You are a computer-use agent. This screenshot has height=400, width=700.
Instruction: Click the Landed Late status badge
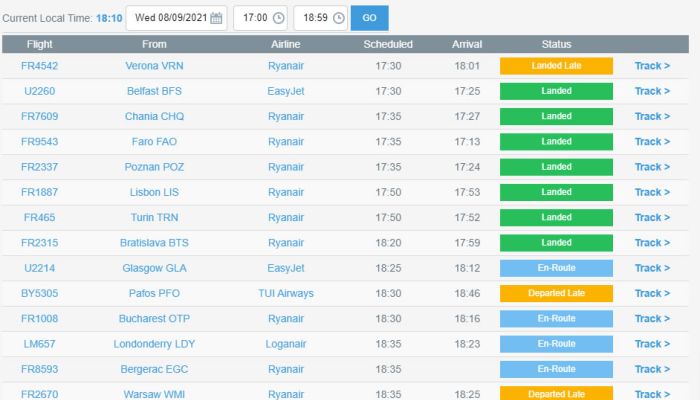click(x=556, y=66)
